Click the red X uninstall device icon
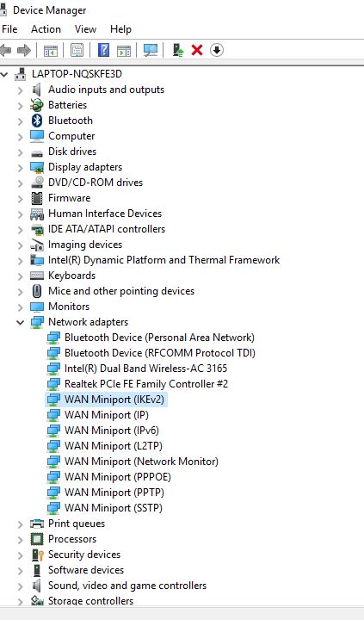 (x=197, y=50)
